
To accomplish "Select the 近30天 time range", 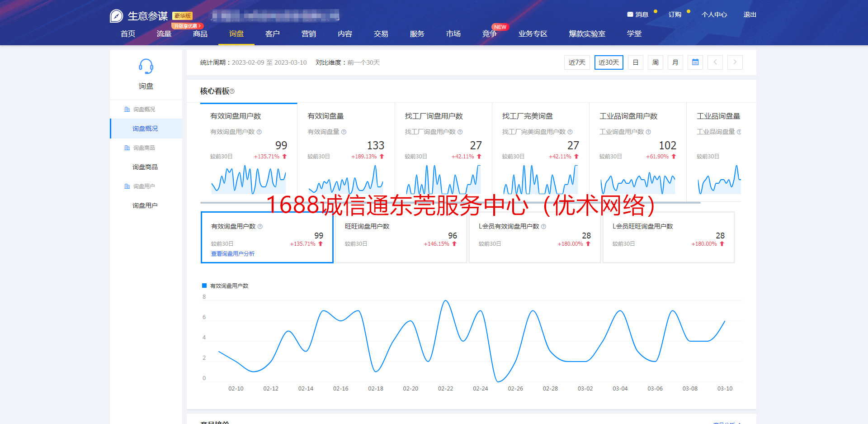I will pyautogui.click(x=609, y=62).
